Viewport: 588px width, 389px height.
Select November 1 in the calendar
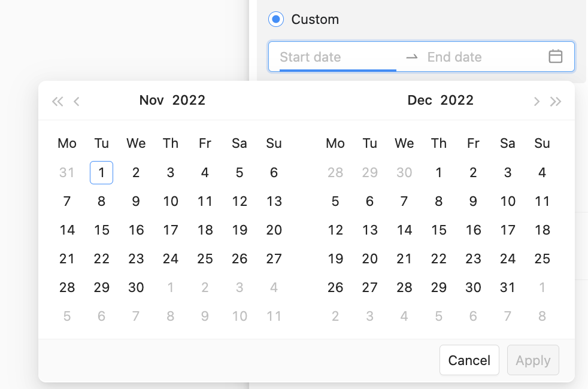(x=102, y=173)
